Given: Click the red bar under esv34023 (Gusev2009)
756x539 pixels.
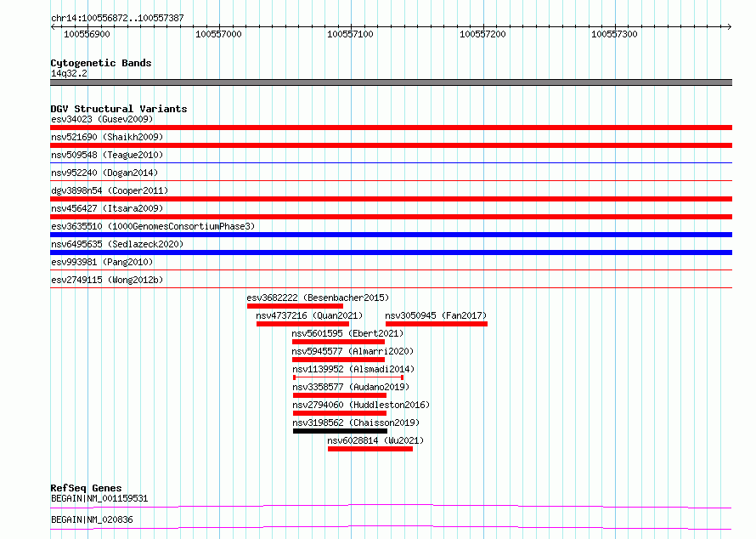Looking at the screenshot, I should [x=391, y=128].
